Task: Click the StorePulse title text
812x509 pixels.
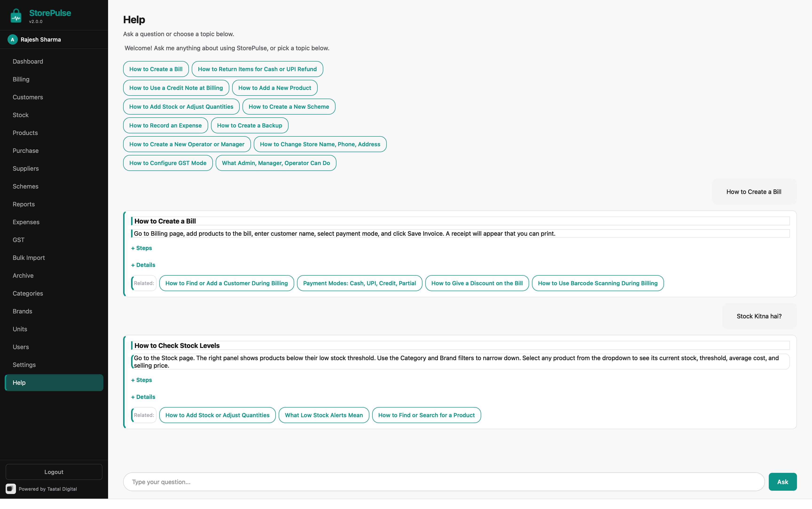Action: coord(50,13)
